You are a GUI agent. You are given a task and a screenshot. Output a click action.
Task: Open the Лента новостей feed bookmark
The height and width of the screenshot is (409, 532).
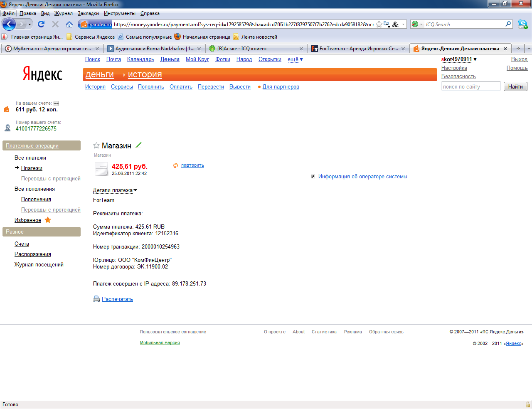pos(255,37)
